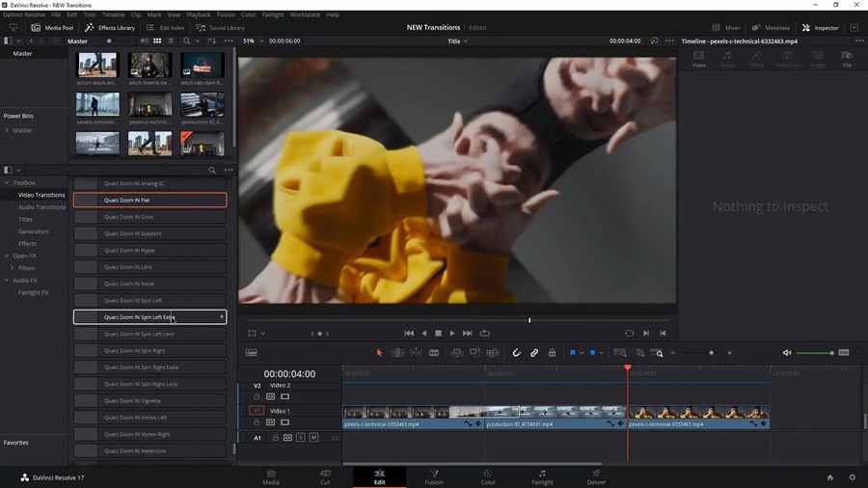This screenshot has width=868, height=488.
Task: Click the blue flag icon
Action: (572, 353)
